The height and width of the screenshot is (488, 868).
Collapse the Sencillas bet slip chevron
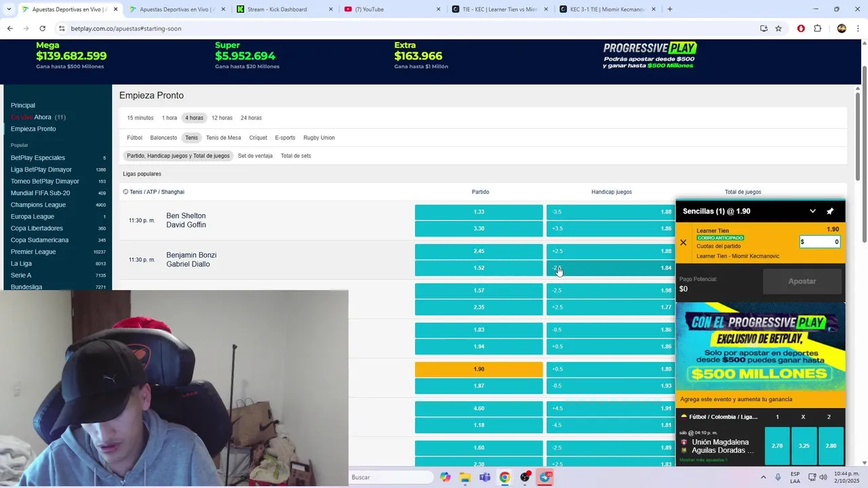tap(812, 211)
